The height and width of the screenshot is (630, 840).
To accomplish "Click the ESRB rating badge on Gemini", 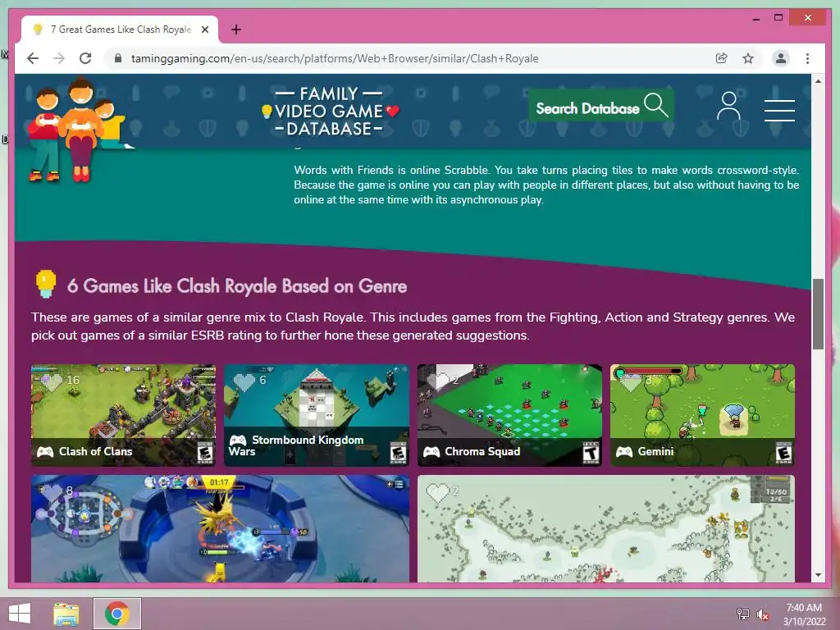I will pos(783,453).
